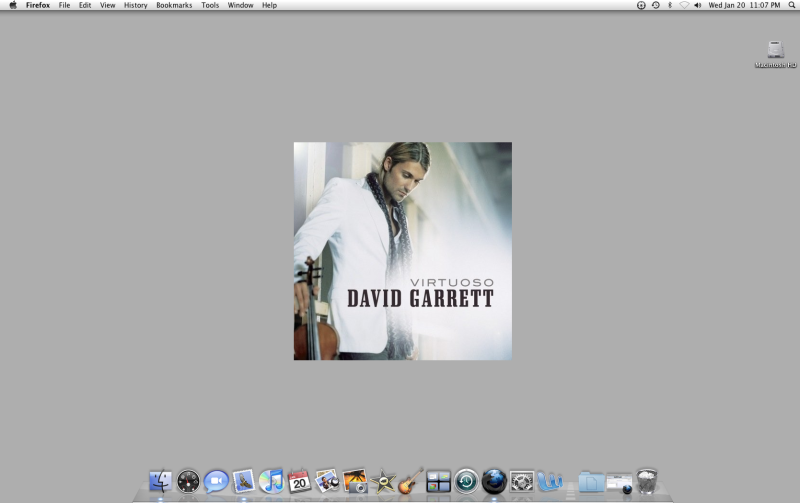Click the volume speaker menu bar icon
The image size is (800, 503).
click(x=697, y=5)
